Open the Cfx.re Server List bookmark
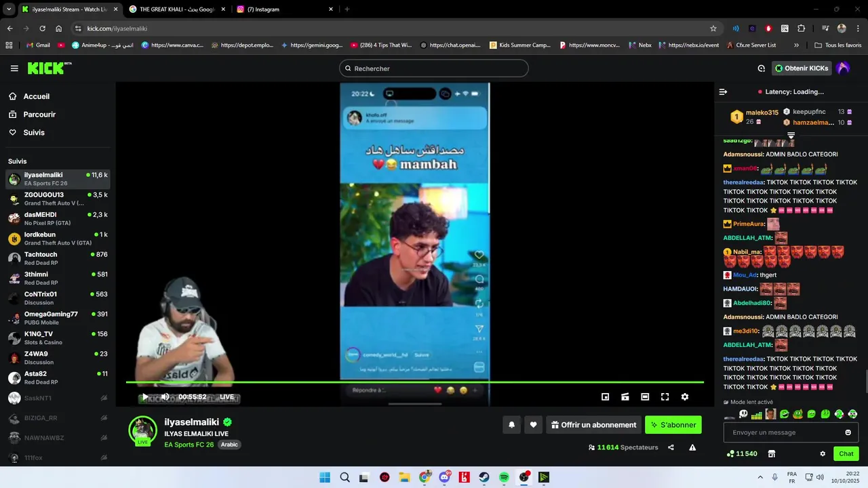Image resolution: width=868 pixels, height=488 pixels. 751,45
